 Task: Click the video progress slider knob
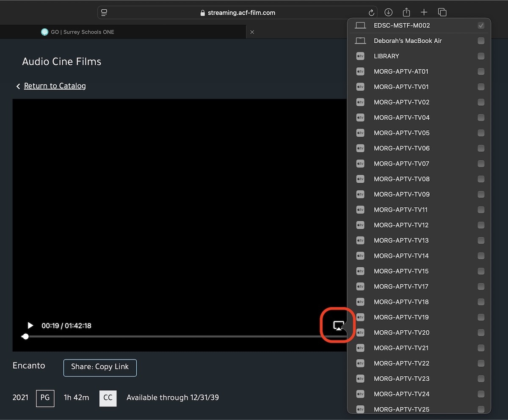[x=25, y=337]
